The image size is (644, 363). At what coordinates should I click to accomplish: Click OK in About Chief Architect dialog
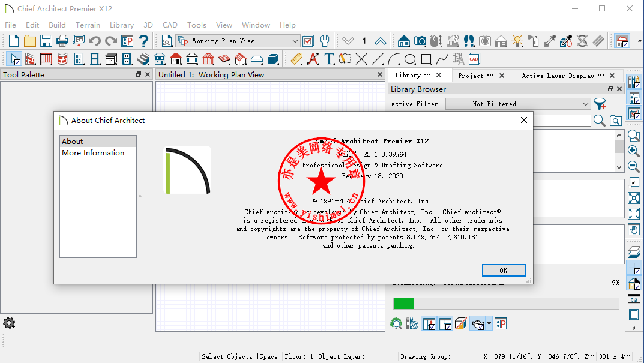[x=504, y=271]
